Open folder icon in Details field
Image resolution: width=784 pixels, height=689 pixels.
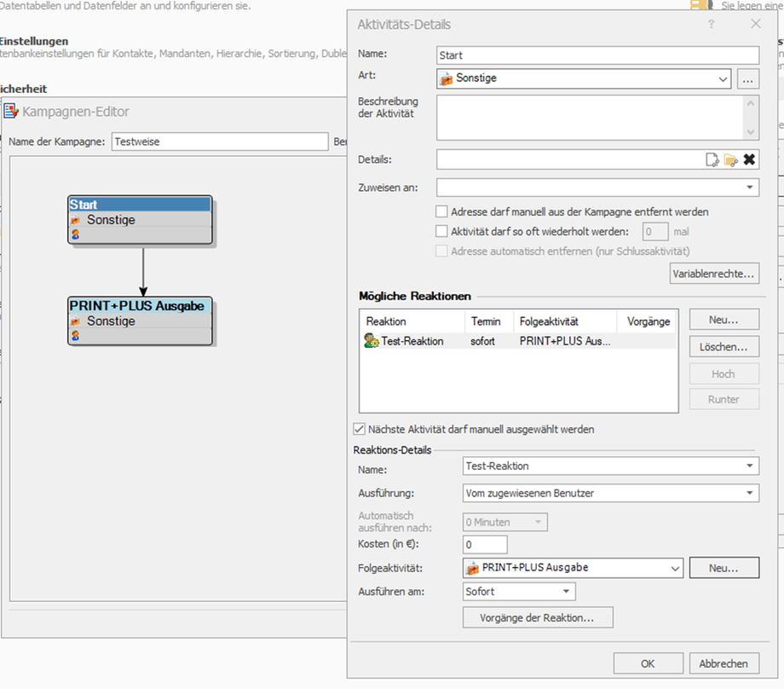pos(730,159)
